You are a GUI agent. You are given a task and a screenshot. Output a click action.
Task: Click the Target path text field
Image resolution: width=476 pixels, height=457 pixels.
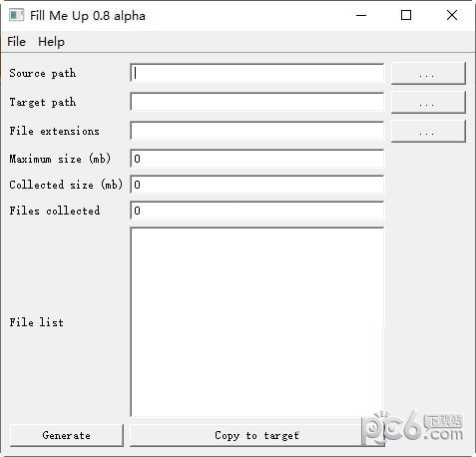click(x=256, y=102)
